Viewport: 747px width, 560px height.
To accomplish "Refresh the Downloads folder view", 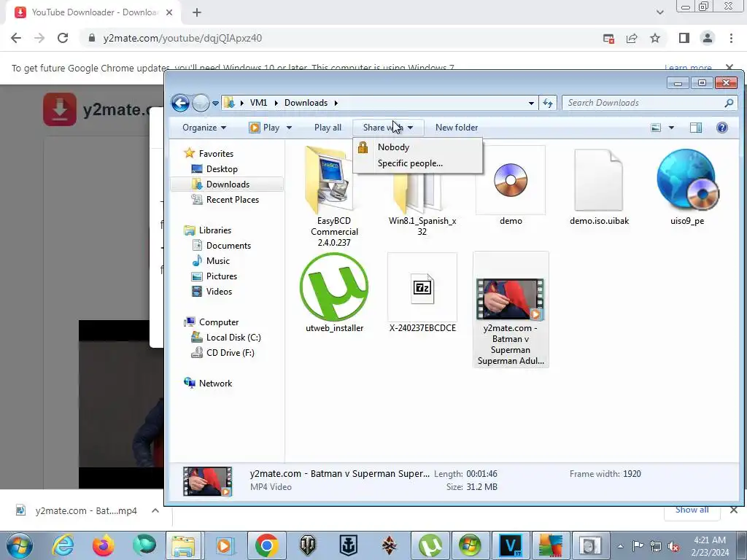I will [547, 103].
